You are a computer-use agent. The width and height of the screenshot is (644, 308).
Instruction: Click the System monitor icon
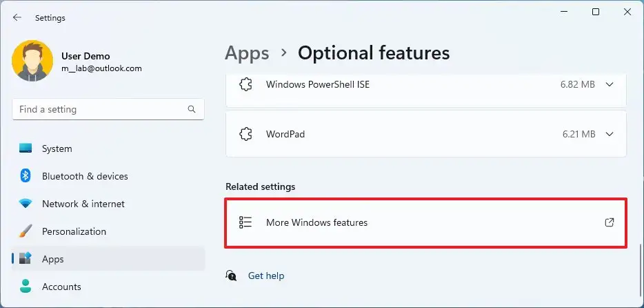[x=26, y=148]
